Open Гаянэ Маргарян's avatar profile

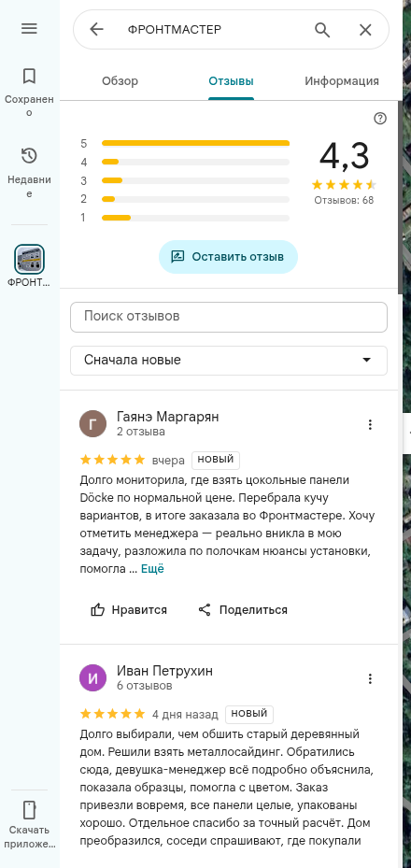[x=93, y=424]
